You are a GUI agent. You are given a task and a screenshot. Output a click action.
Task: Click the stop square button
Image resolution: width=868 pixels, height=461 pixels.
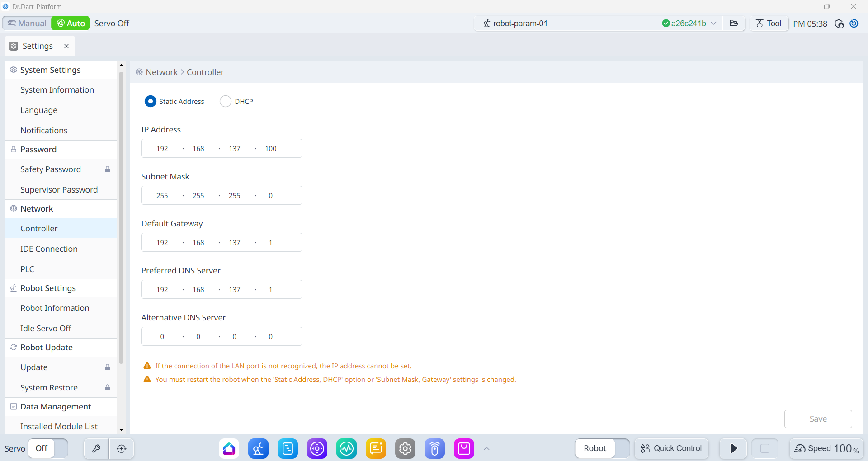tap(765, 448)
